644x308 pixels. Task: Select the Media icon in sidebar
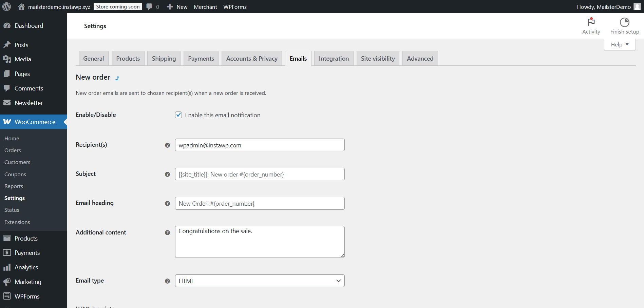coord(7,59)
